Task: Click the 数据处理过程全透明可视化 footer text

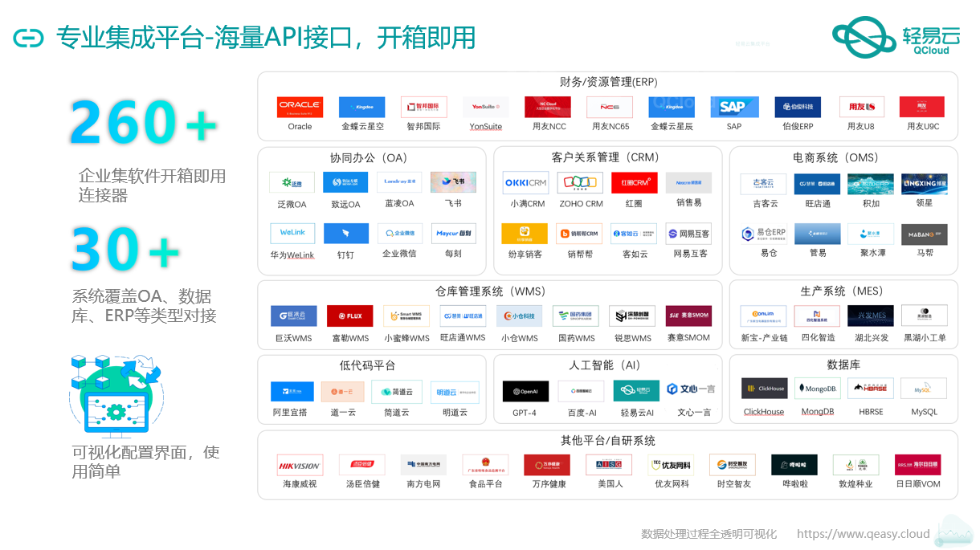Action: coord(708,533)
